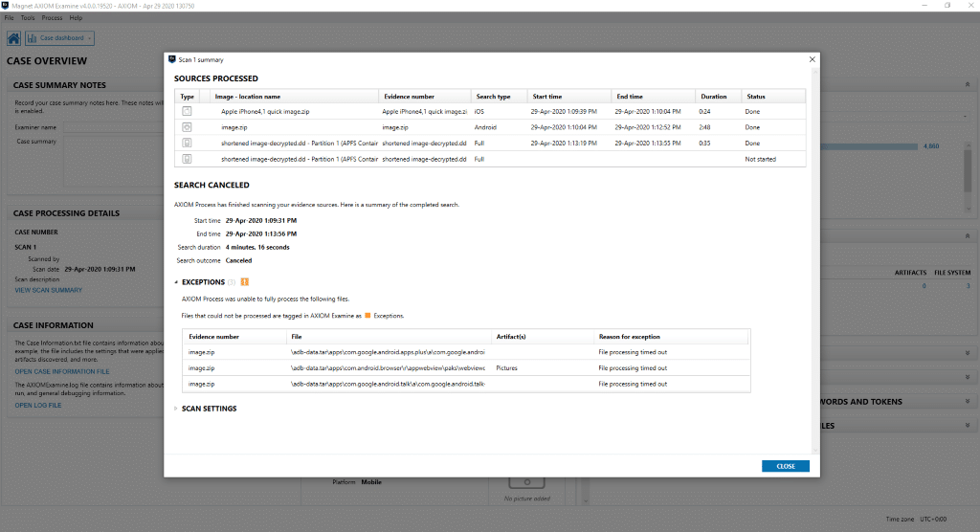Click the Start time column header
This screenshot has height=532, width=980.
568,97
